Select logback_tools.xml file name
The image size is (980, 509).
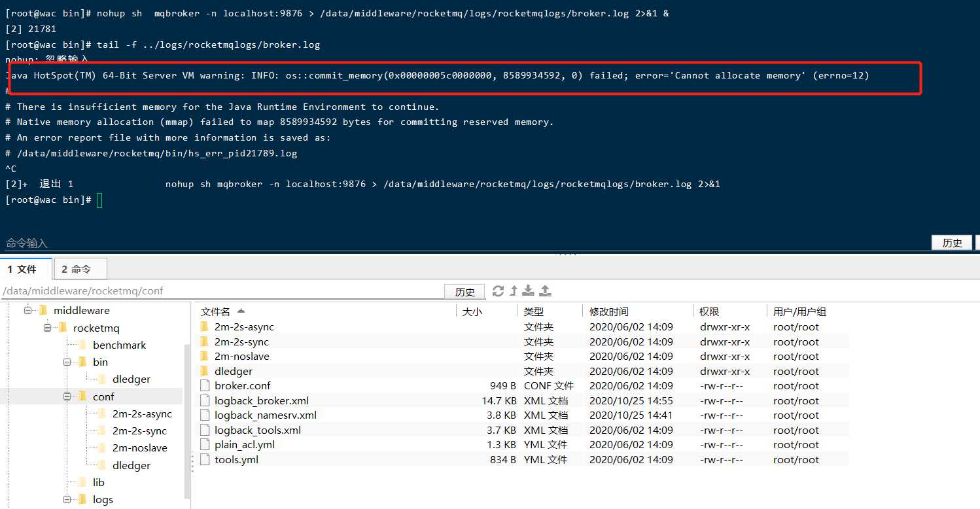coord(258,430)
